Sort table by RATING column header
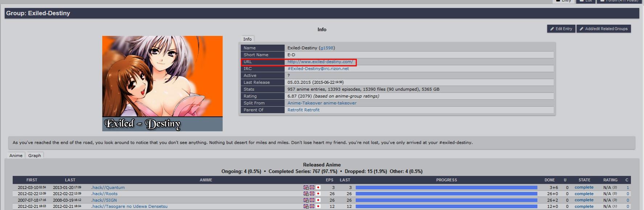 point(610,180)
